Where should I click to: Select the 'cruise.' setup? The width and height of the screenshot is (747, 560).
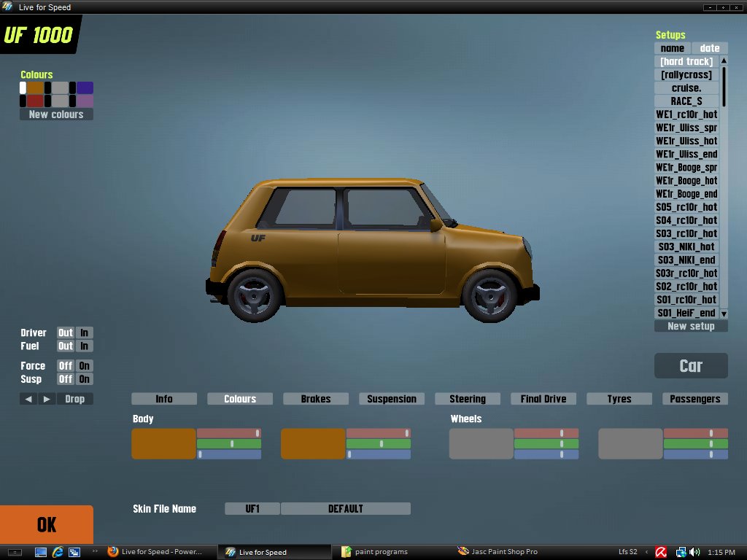686,88
